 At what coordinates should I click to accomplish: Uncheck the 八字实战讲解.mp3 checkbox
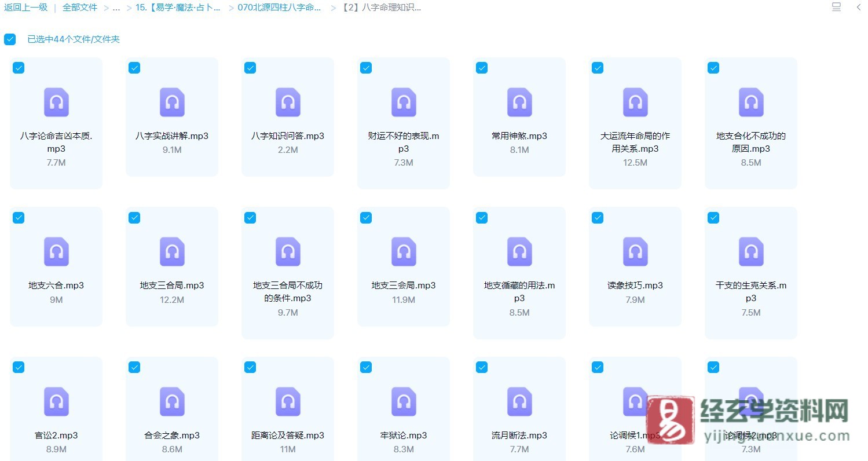click(x=134, y=68)
